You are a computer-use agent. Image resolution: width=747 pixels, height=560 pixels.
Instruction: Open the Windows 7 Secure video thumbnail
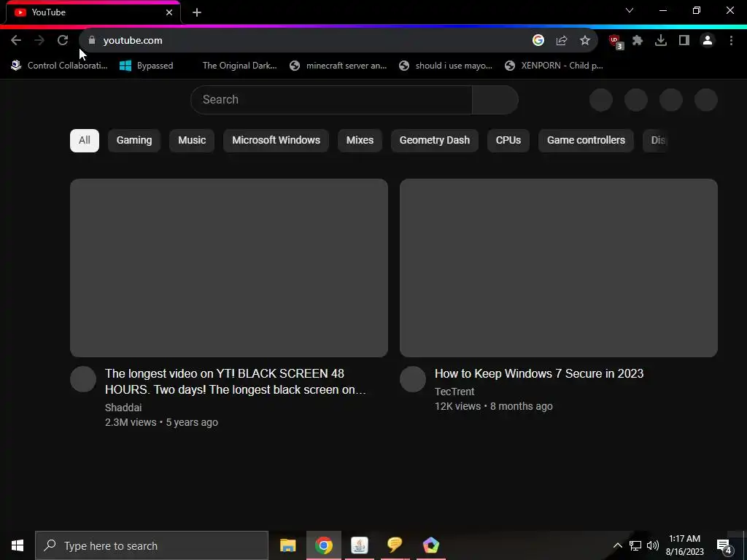558,268
